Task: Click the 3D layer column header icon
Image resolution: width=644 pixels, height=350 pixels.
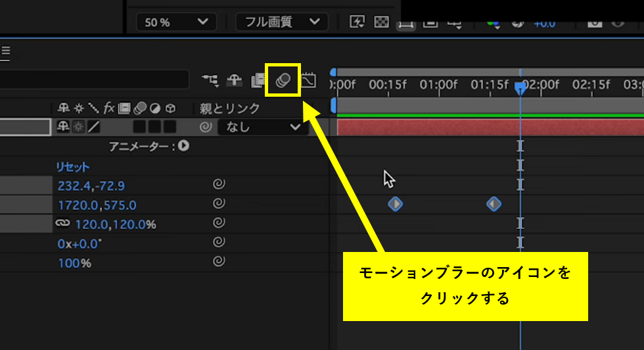Action: pyautogui.click(x=170, y=109)
